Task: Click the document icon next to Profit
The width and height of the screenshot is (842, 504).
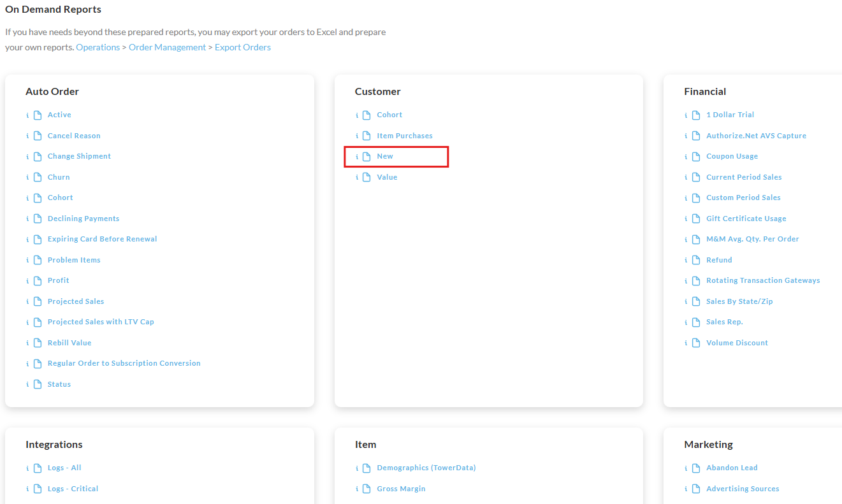Action: pos(38,280)
